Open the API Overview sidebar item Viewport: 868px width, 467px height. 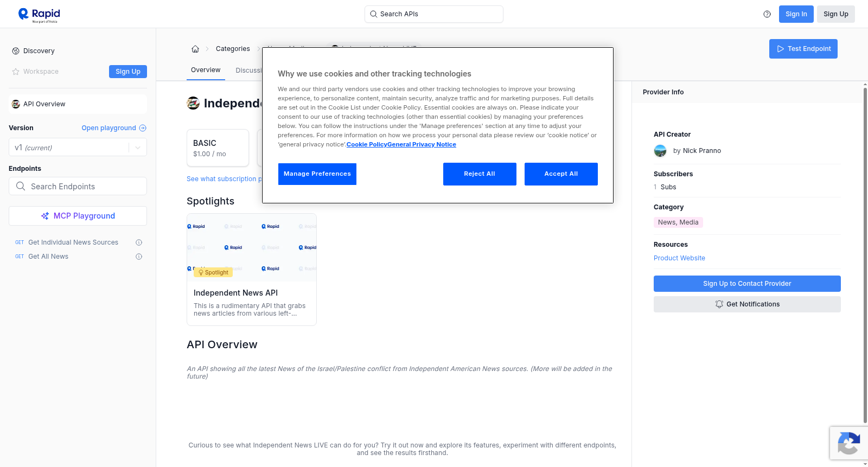pos(78,104)
